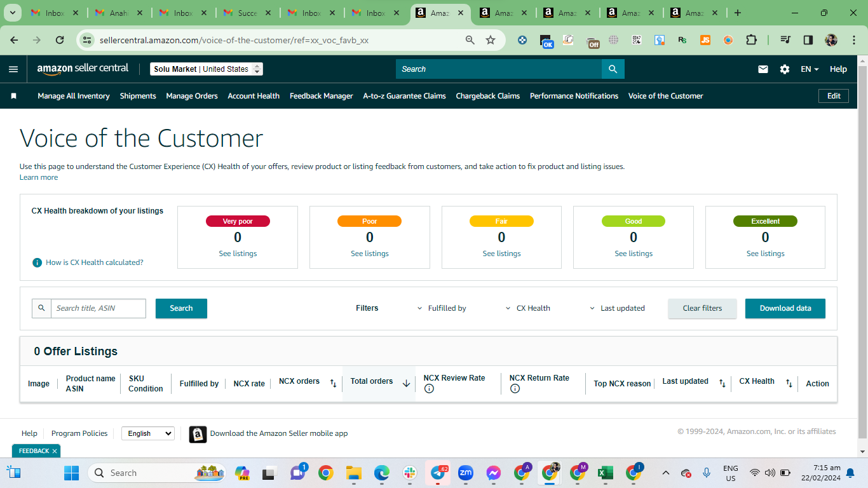Dismiss the FEEDBACK tab with its X

(x=55, y=451)
